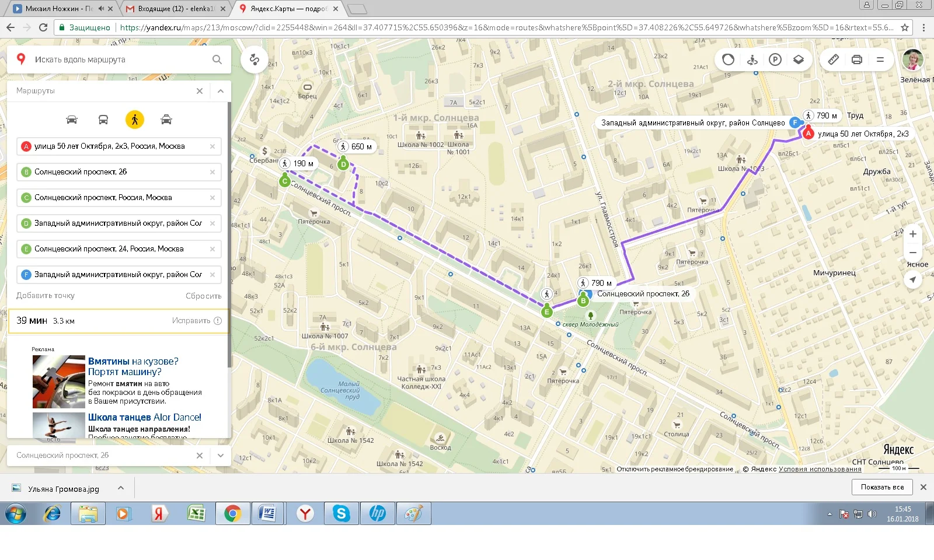This screenshot has width=934, height=560.
Task: Switch to the Михаил Ножкин browser tab
Action: pos(59,9)
